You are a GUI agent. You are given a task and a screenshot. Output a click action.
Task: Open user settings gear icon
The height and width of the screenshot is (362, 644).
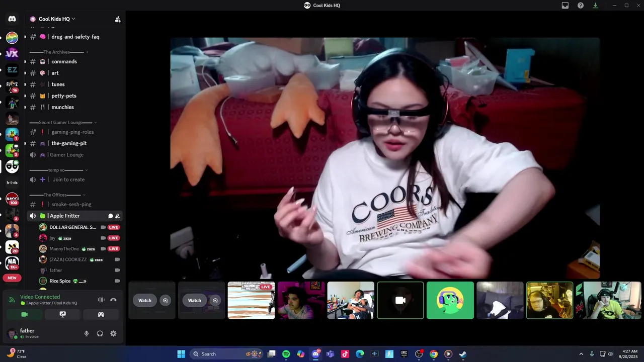[x=113, y=333]
